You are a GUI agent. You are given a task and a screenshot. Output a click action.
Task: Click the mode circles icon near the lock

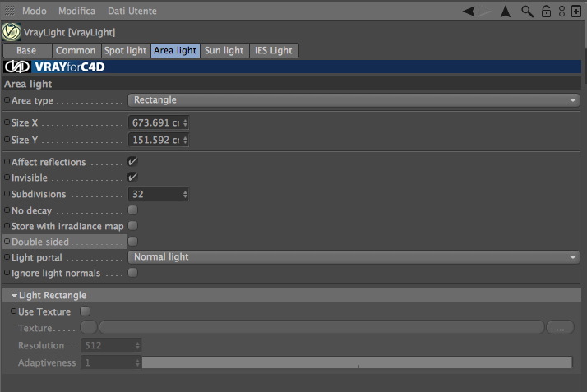point(562,12)
